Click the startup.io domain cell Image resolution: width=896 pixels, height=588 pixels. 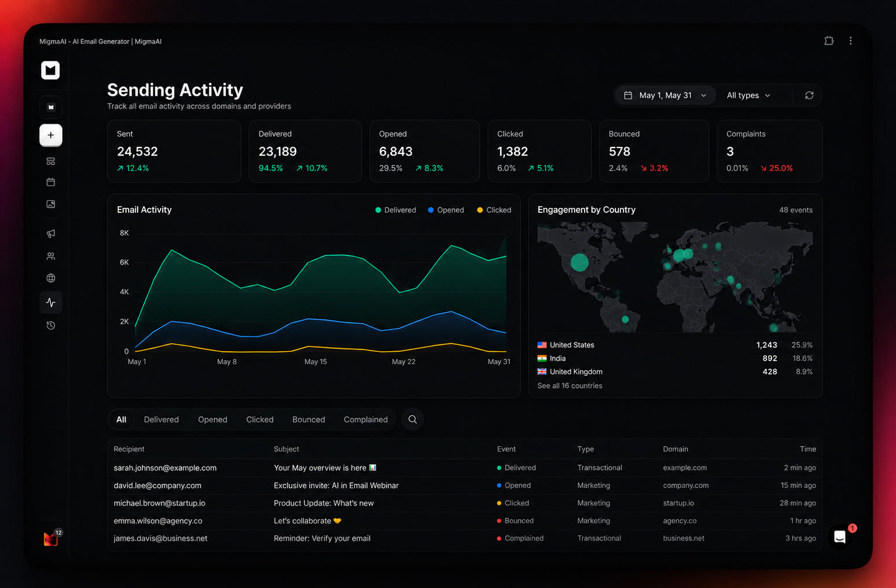coord(678,503)
